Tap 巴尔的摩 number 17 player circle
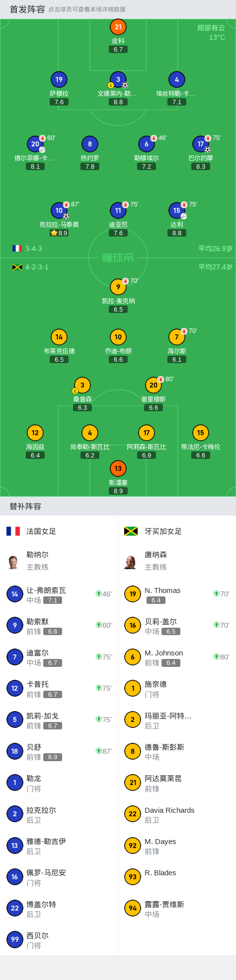This screenshot has height=980, width=236. (201, 144)
